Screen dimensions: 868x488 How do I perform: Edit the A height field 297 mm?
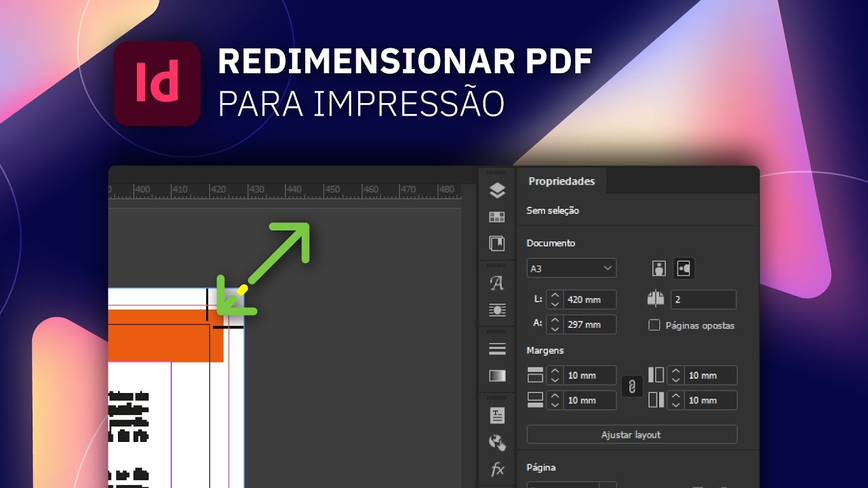[x=589, y=324]
